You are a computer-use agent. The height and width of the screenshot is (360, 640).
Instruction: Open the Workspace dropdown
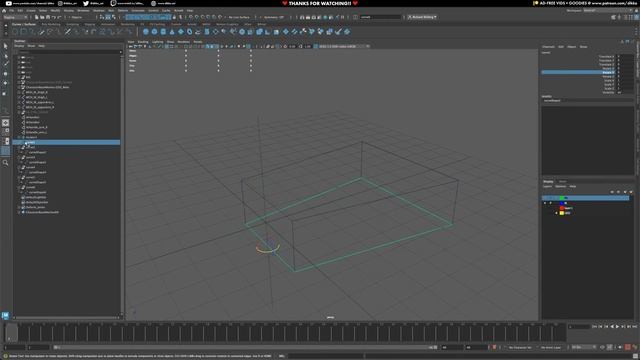pyautogui.click(x=608, y=11)
